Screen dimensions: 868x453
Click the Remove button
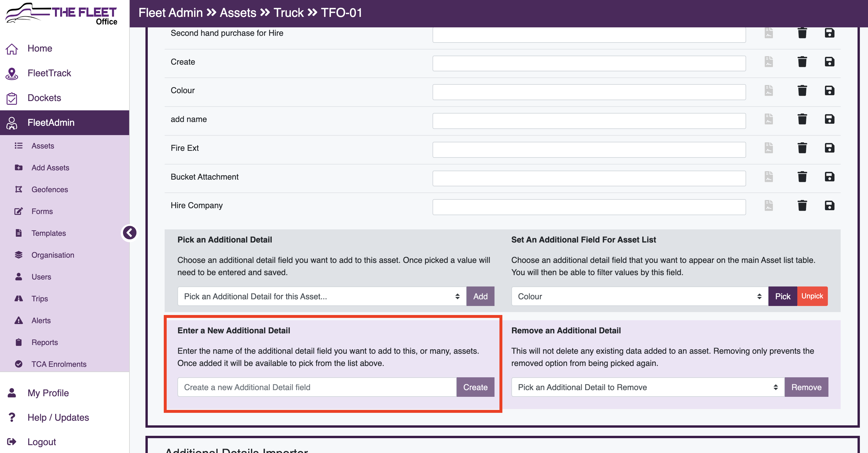806,387
